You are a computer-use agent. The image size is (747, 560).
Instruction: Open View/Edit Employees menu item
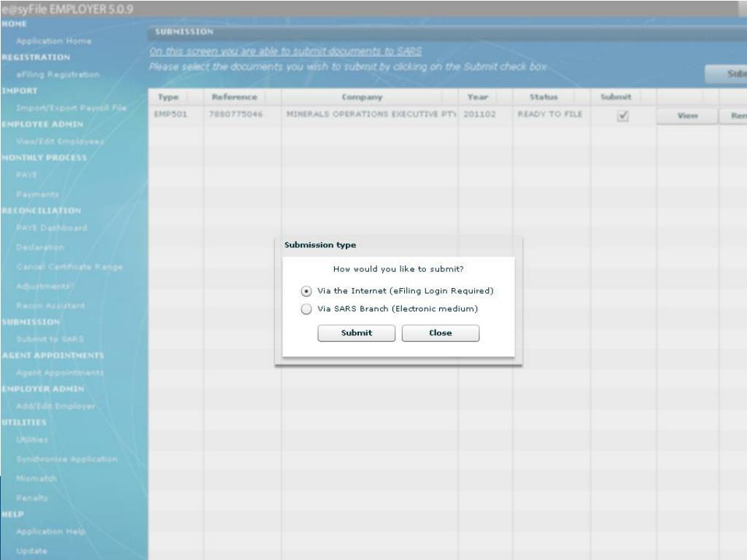(x=60, y=141)
